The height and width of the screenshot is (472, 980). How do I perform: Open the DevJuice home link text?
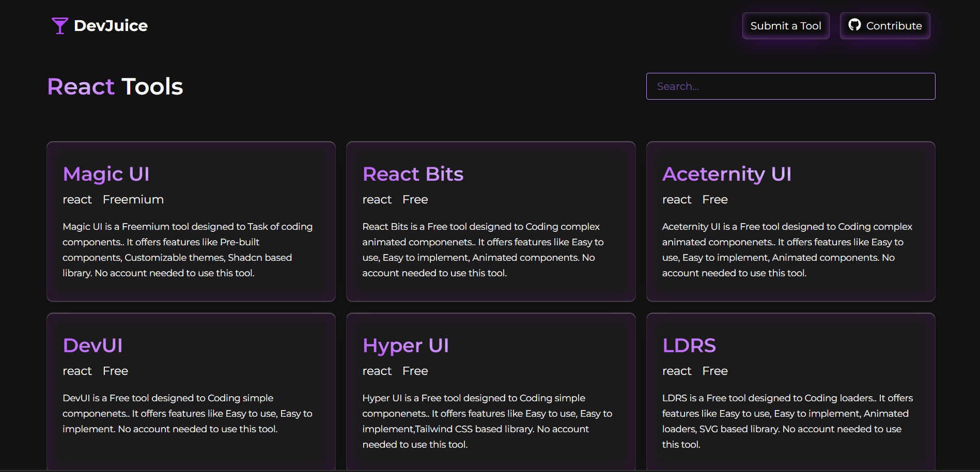[111, 26]
